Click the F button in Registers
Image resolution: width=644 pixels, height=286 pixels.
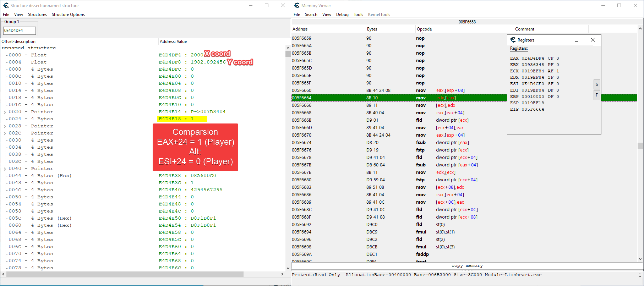pyautogui.click(x=597, y=95)
